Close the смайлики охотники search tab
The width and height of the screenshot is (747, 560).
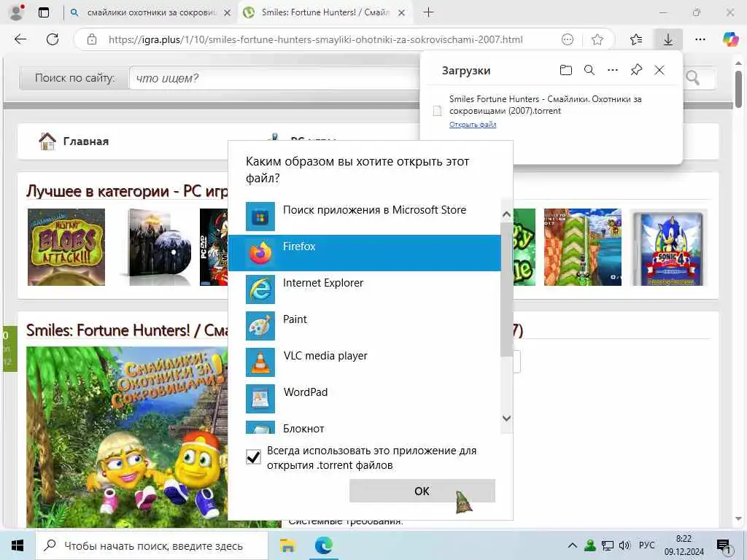click(228, 13)
